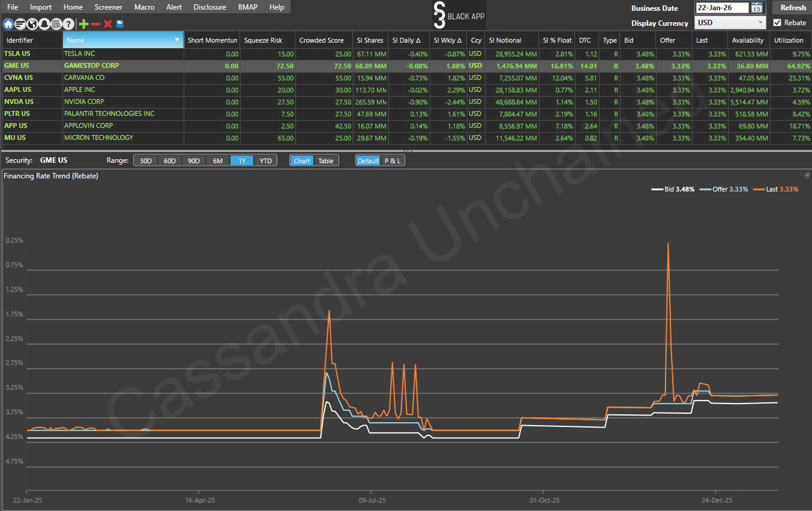
Task: Select the TSLA US row
Action: click(406, 53)
